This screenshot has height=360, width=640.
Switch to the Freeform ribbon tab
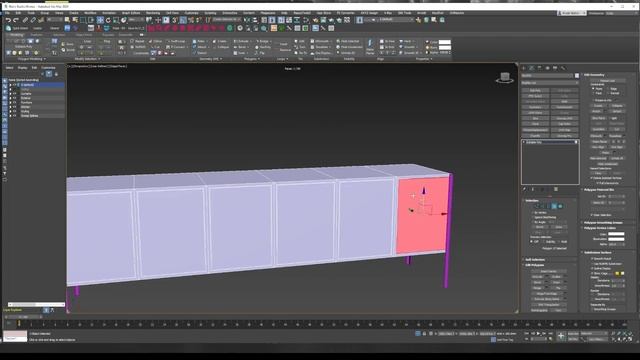coord(37,35)
